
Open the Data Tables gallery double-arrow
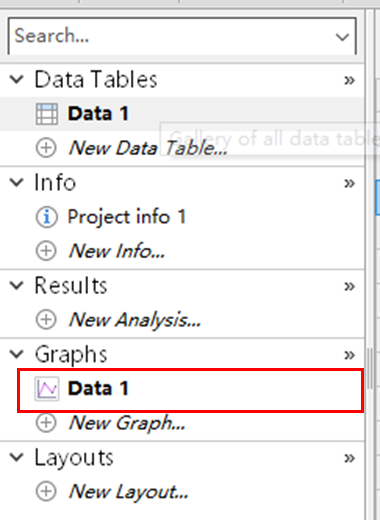coord(349,80)
